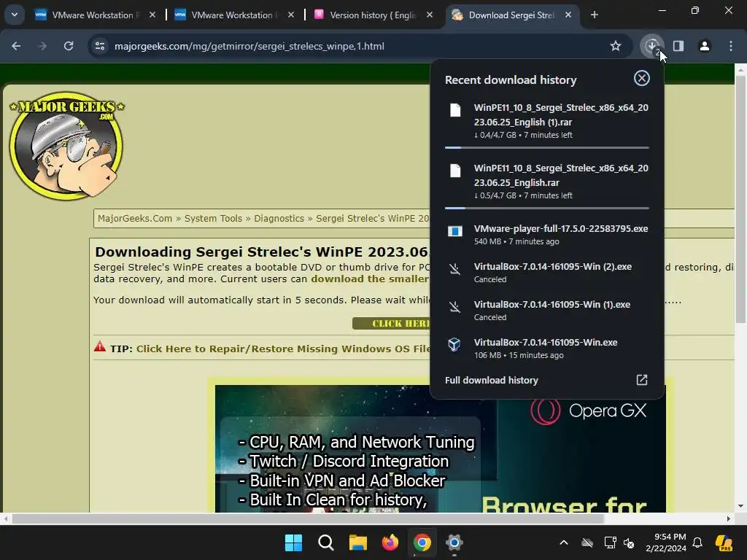This screenshot has width=747, height=560.
Task: Click progress bar of English (1).rar download
Action: (547, 147)
